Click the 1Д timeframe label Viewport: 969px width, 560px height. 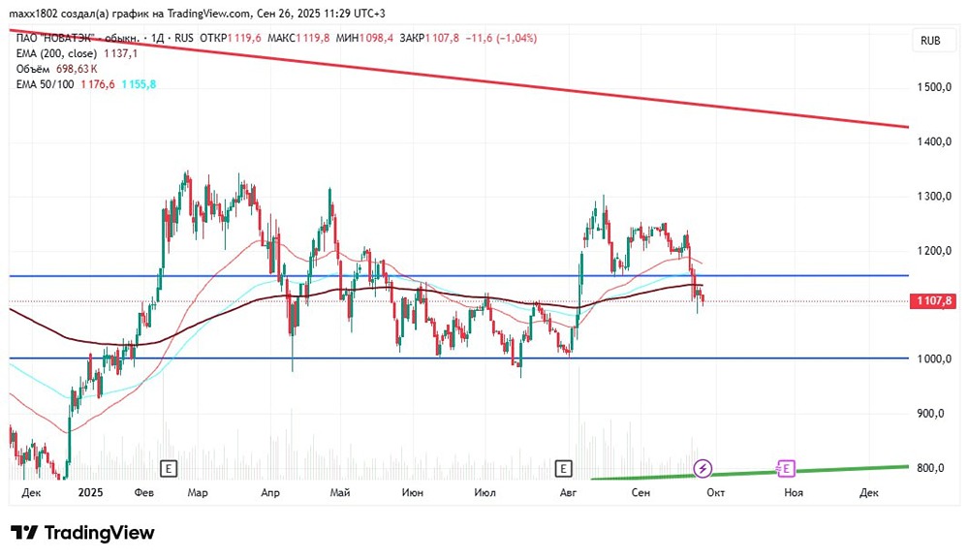click(x=158, y=39)
